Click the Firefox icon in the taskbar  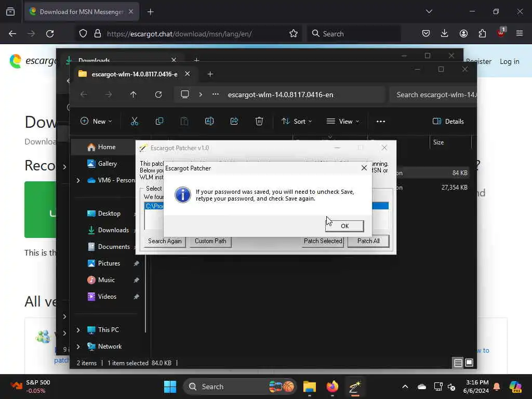pos(332,387)
